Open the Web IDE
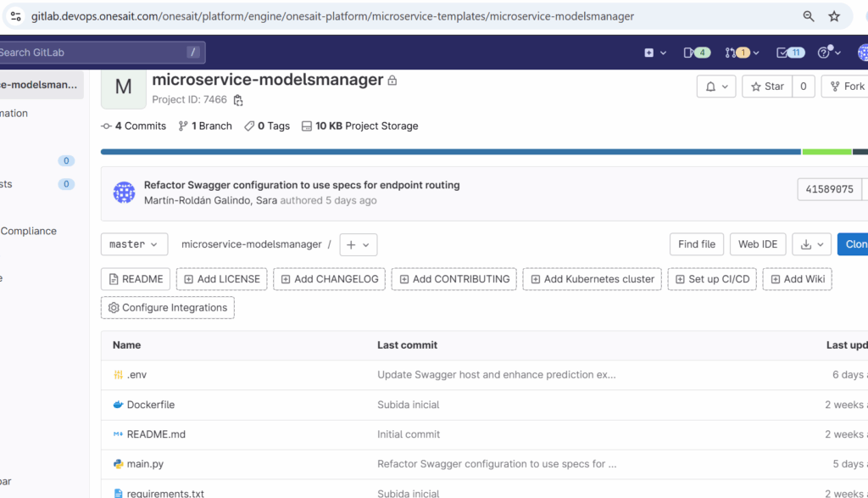 [757, 244]
